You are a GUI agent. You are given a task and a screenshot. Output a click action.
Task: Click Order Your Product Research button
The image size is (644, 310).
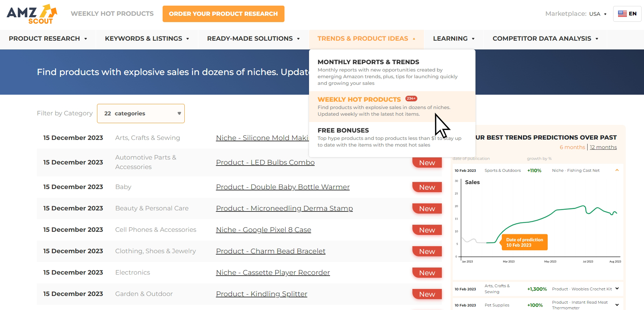tap(223, 14)
